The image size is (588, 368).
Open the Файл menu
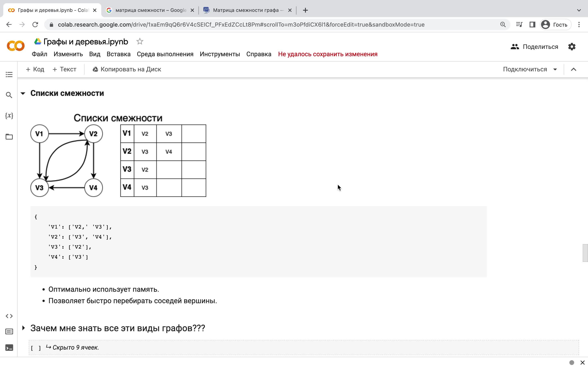click(39, 54)
